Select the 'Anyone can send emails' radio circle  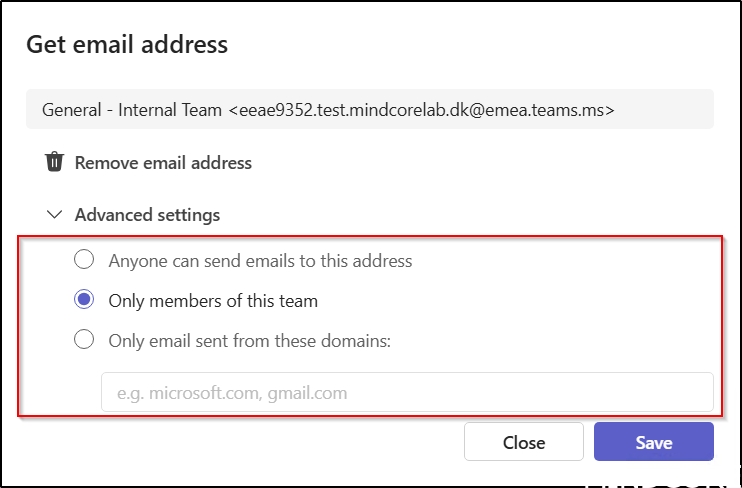click(x=85, y=261)
